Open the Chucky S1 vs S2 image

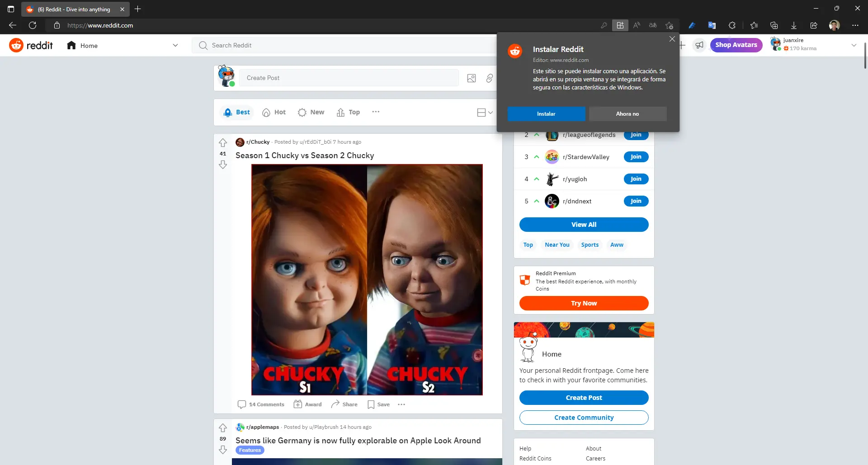[x=367, y=280]
